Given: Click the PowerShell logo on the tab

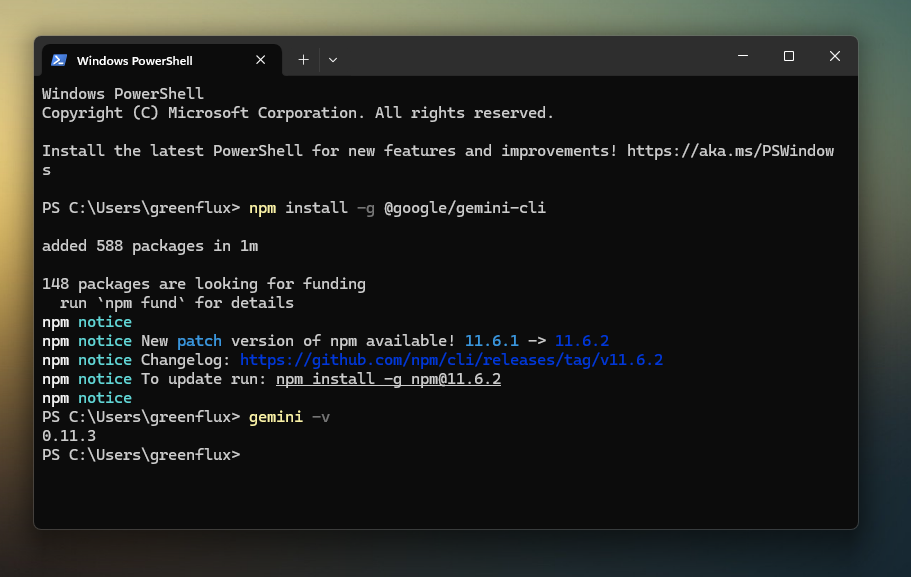Looking at the screenshot, I should (x=59, y=60).
